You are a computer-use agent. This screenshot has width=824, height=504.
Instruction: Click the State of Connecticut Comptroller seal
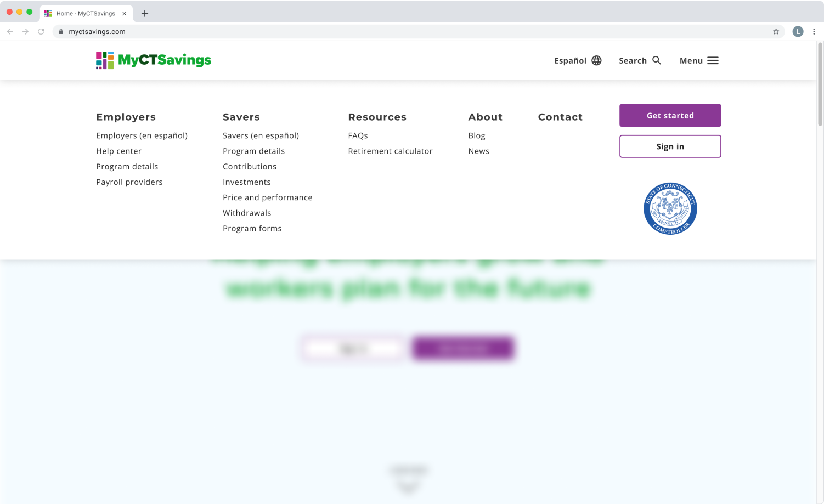(x=670, y=208)
